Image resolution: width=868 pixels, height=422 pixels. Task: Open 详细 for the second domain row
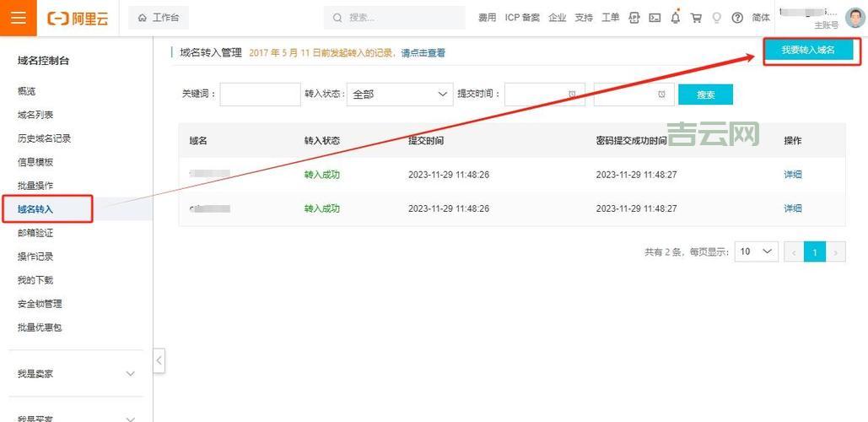click(793, 208)
